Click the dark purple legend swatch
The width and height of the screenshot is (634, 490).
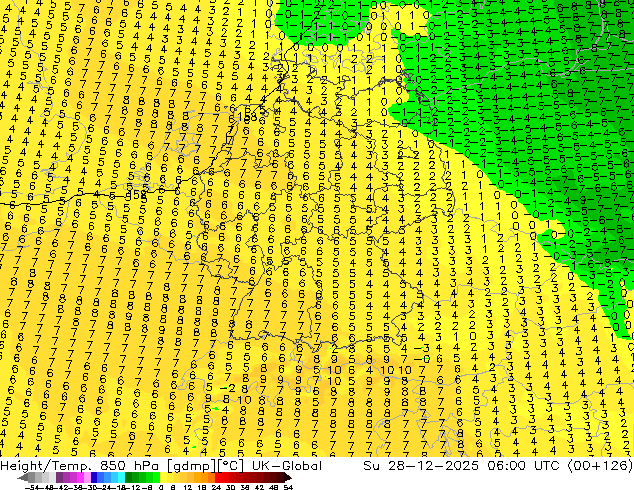click(59, 477)
